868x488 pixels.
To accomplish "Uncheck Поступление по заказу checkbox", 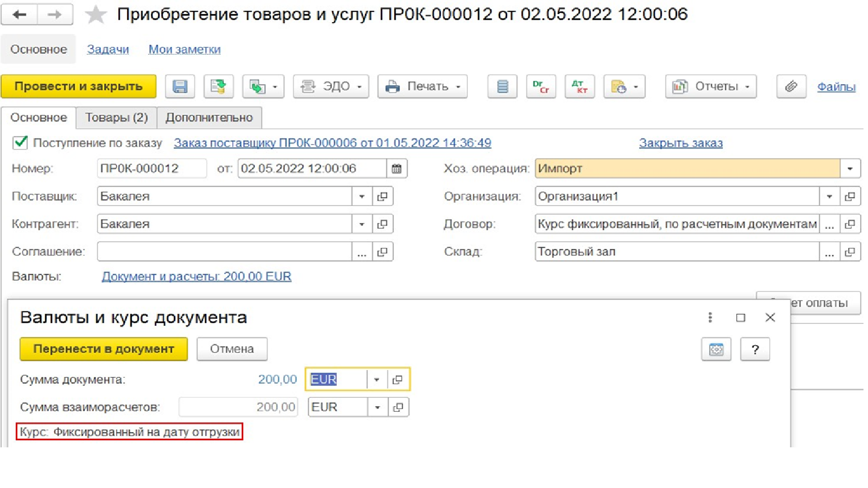I will (20, 142).
